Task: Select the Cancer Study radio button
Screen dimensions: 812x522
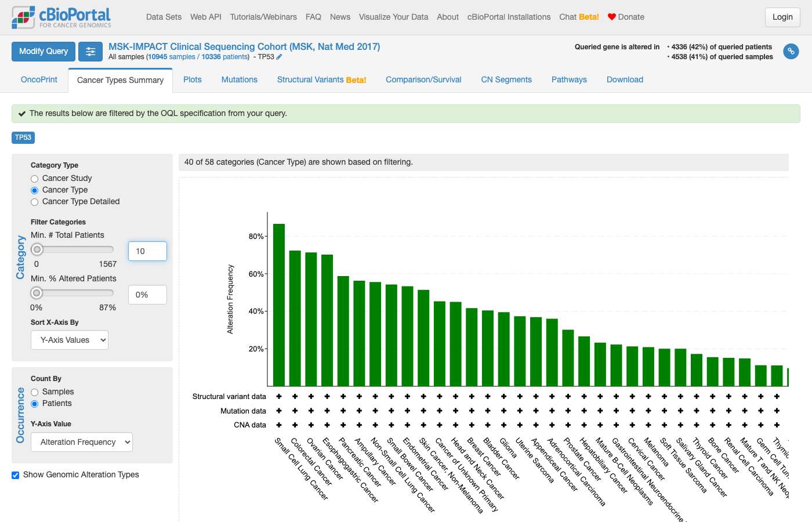Action: tap(35, 179)
